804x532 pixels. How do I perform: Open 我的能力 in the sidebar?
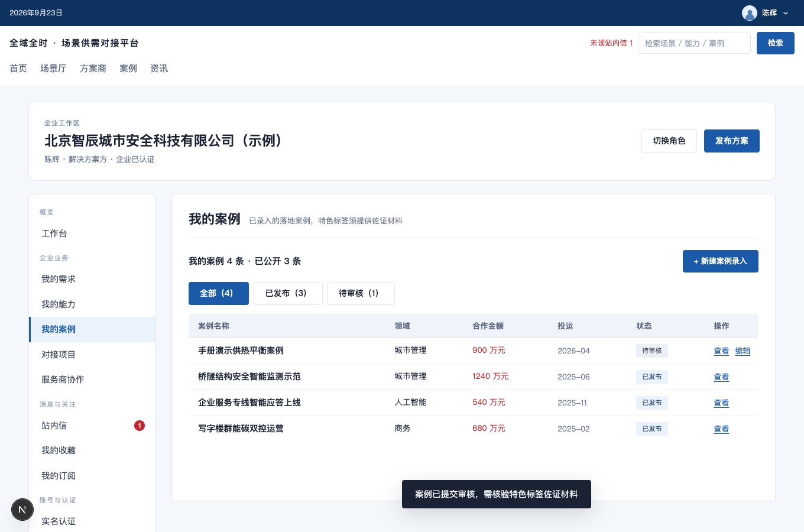[x=92, y=304]
